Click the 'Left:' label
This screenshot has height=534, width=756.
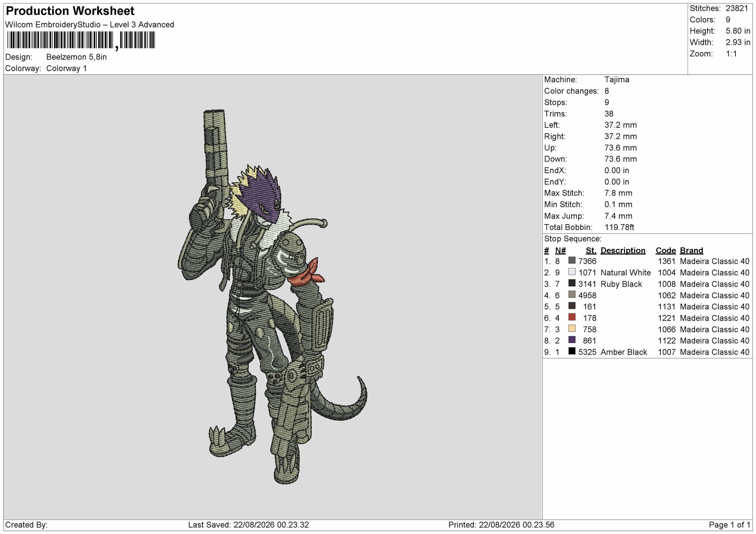point(552,125)
